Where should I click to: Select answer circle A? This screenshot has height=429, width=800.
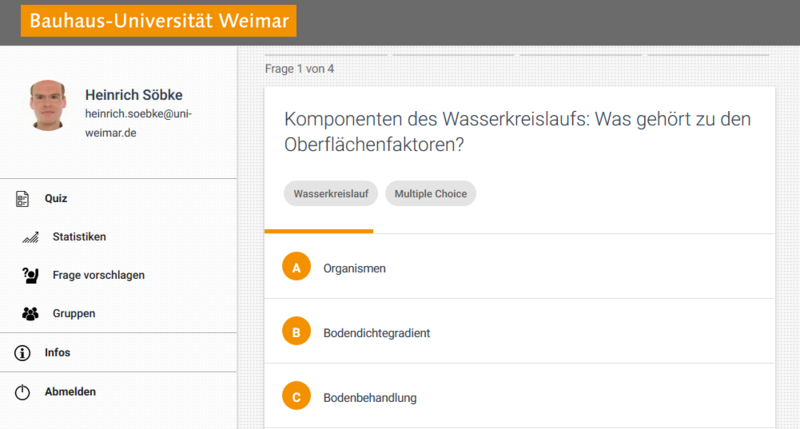[296, 268]
